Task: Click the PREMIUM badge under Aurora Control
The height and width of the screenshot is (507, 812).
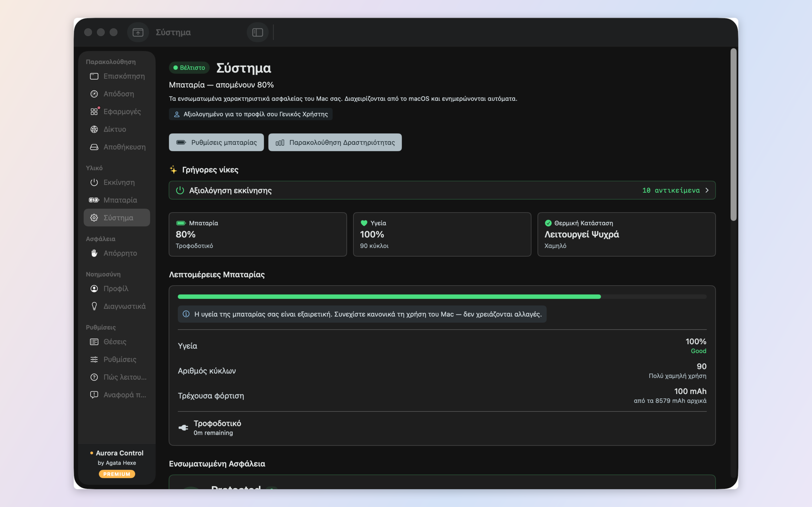Action: click(x=117, y=474)
